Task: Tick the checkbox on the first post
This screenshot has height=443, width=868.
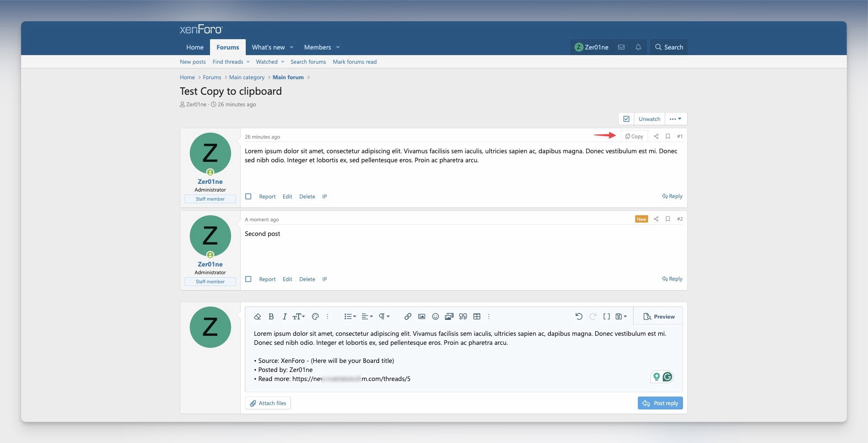Action: [248, 196]
